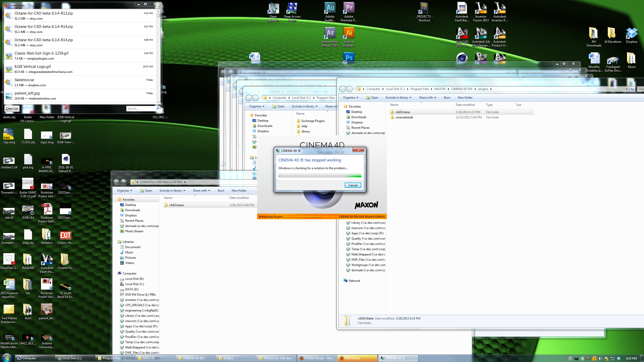Click Burn in the plugins window toolbar
The image size is (644, 362).
tap(447, 98)
